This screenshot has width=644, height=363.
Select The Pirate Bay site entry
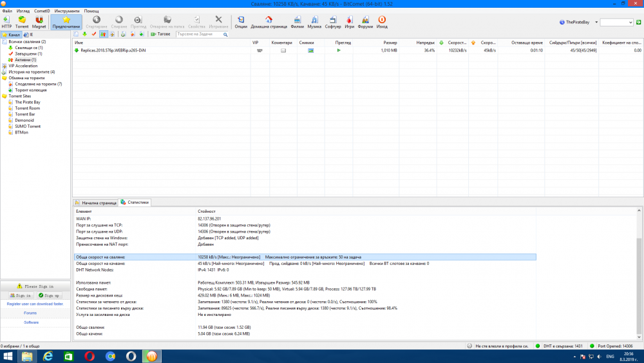[x=28, y=102]
